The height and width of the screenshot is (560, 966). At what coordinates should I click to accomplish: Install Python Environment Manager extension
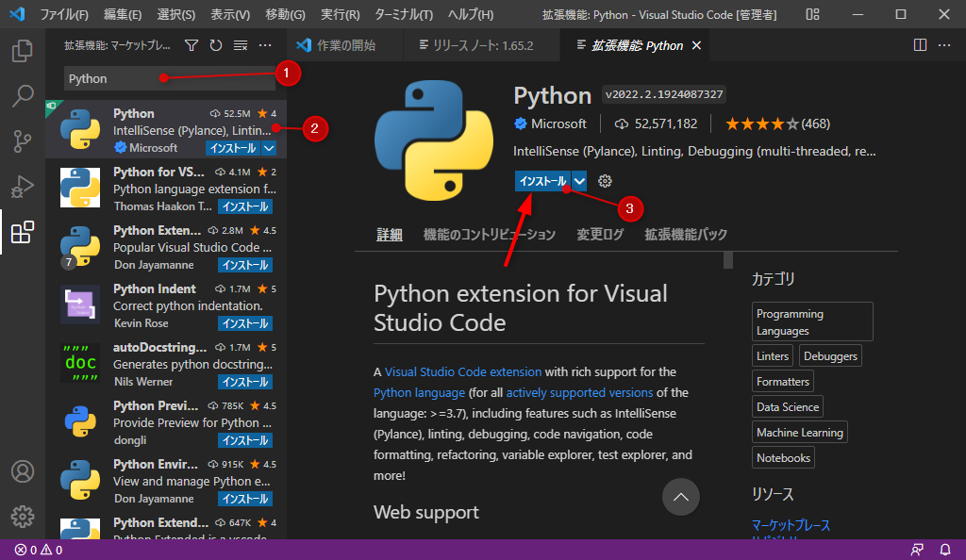coord(245,499)
